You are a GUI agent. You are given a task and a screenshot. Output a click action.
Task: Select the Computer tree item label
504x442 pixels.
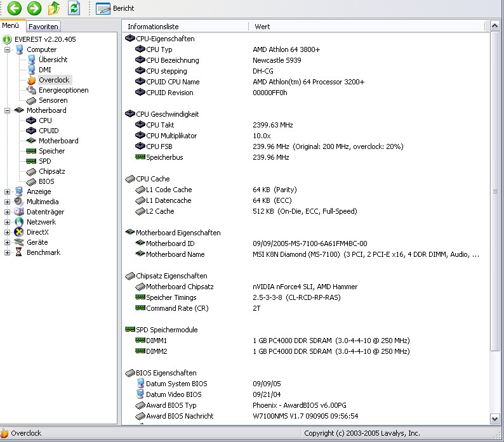(x=41, y=49)
